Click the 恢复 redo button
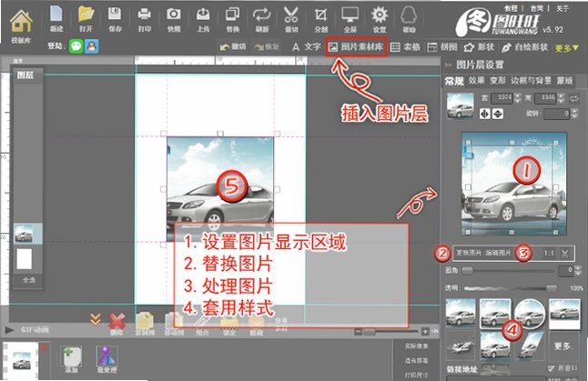This screenshot has height=381, width=588. pyautogui.click(x=267, y=46)
